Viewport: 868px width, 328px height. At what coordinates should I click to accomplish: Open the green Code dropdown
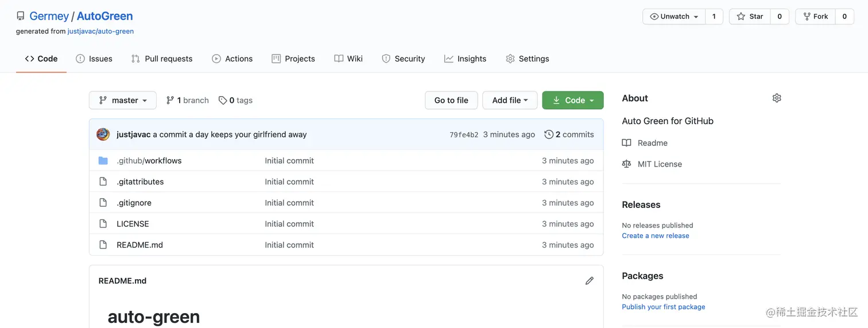pos(573,101)
